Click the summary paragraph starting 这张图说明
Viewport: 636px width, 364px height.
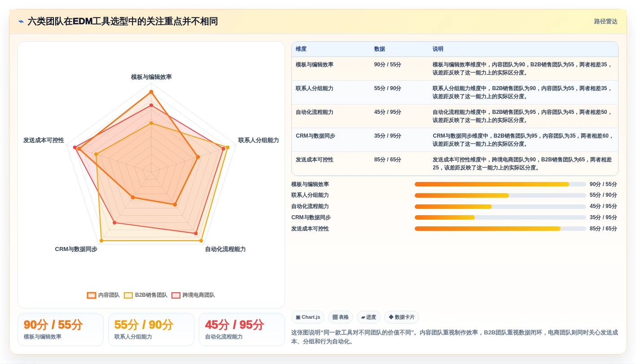[455, 337]
